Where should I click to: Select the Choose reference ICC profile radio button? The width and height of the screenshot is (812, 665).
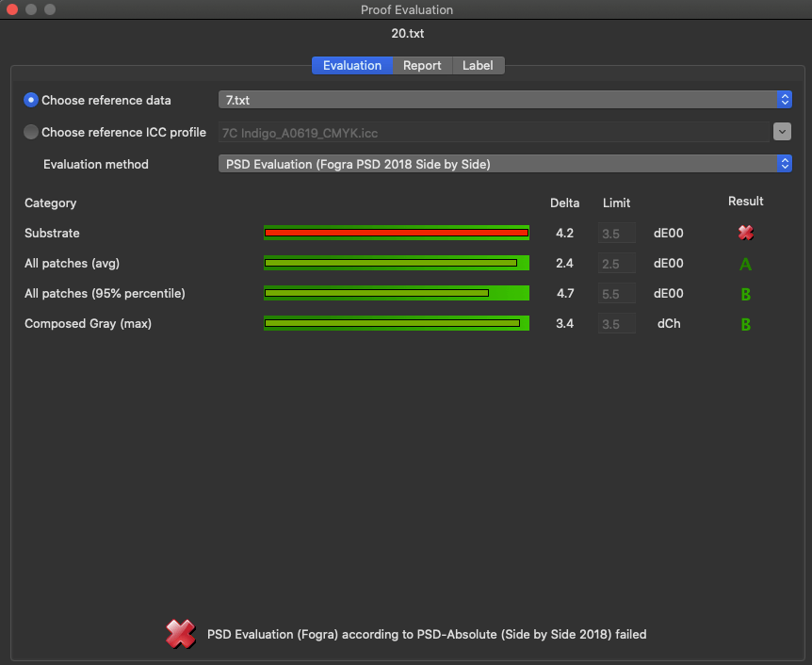coord(31,132)
